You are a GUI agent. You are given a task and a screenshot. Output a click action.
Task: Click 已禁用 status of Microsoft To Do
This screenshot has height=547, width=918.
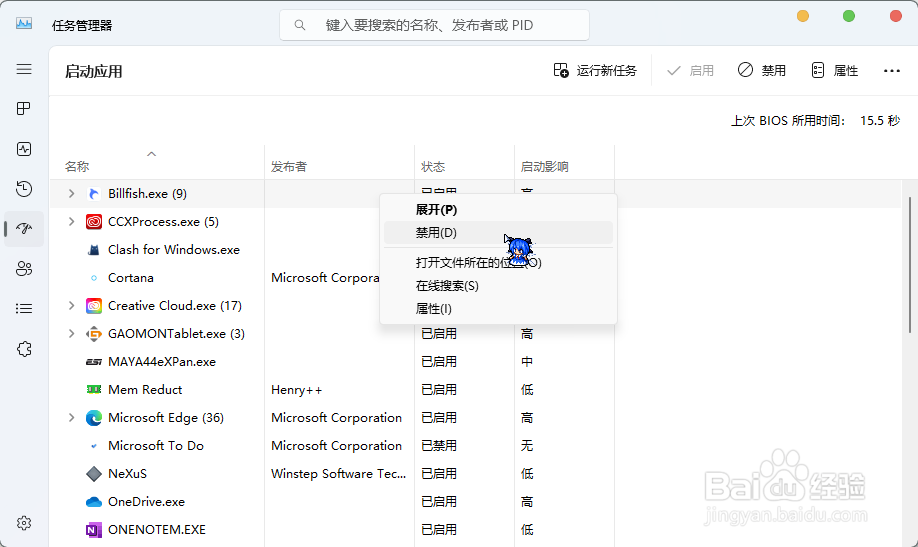pos(439,446)
